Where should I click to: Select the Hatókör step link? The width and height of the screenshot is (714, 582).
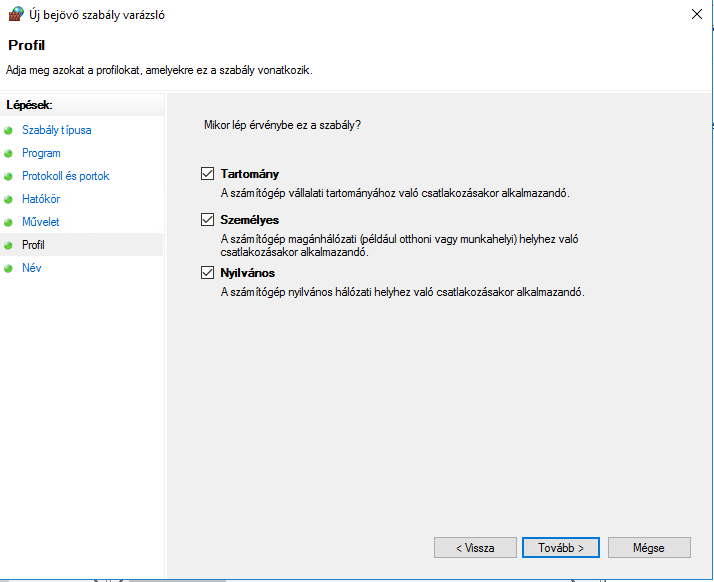[41, 199]
